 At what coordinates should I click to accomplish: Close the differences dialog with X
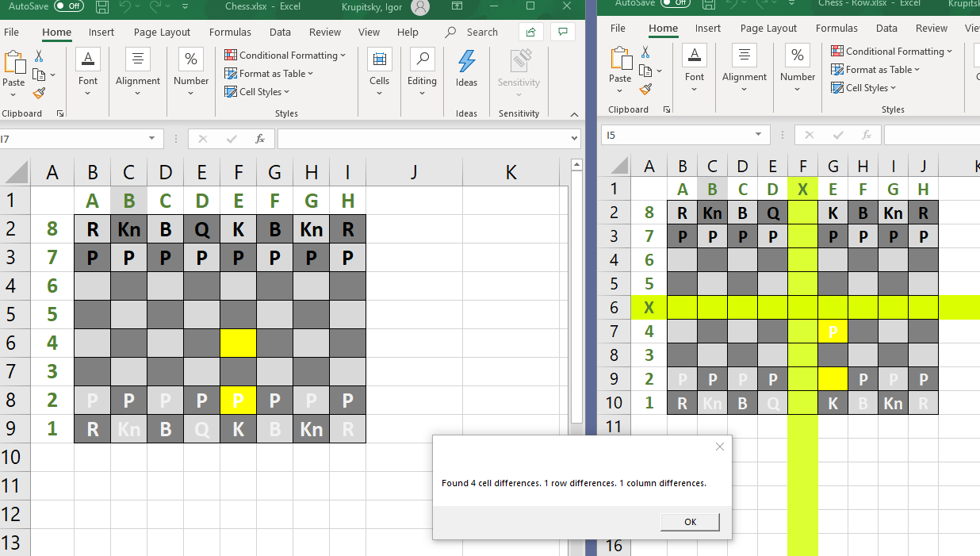(719, 447)
